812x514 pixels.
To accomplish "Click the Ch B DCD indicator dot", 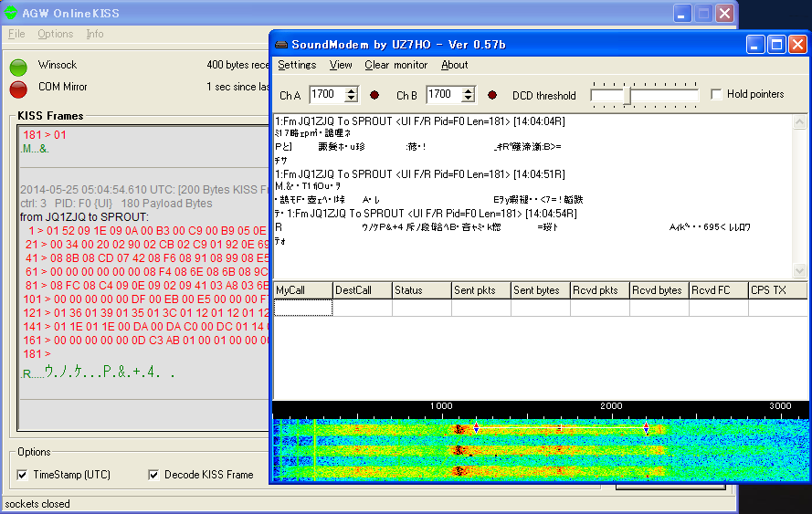I will pos(492,95).
